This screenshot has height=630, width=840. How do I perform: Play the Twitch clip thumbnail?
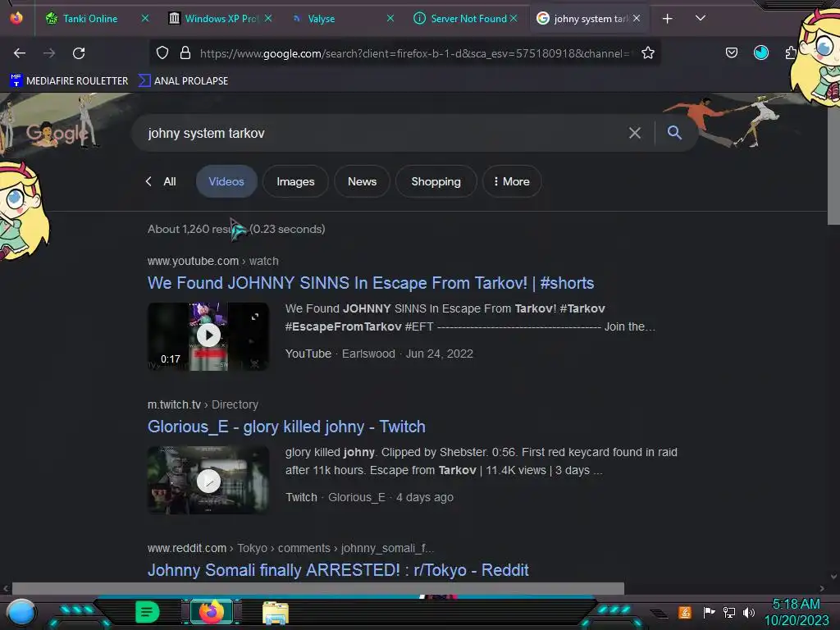(x=208, y=480)
